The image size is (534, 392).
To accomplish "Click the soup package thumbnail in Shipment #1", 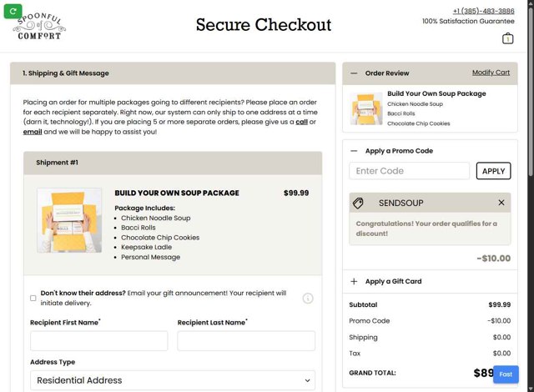I will pos(69,220).
